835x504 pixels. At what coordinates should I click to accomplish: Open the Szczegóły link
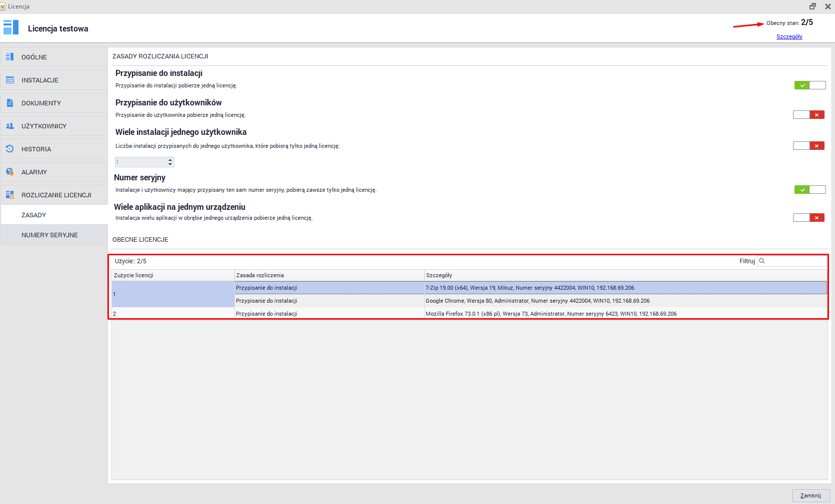tap(789, 36)
